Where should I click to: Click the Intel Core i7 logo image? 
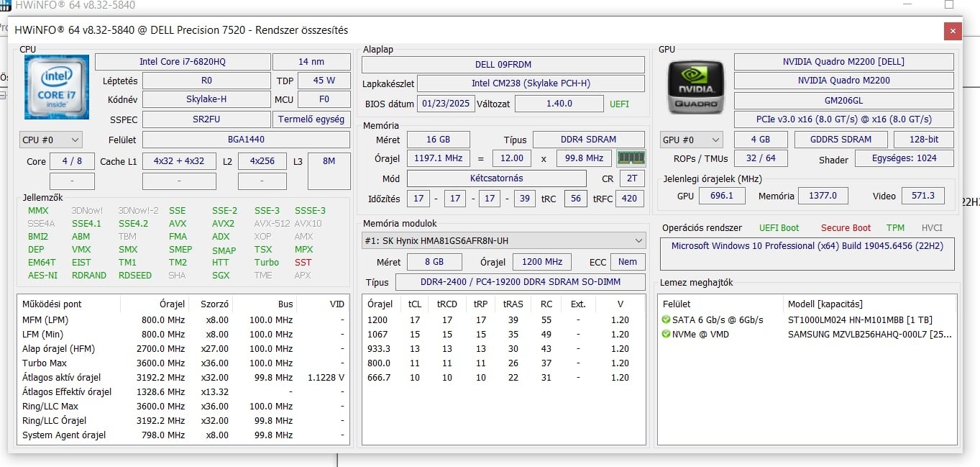pos(57,87)
